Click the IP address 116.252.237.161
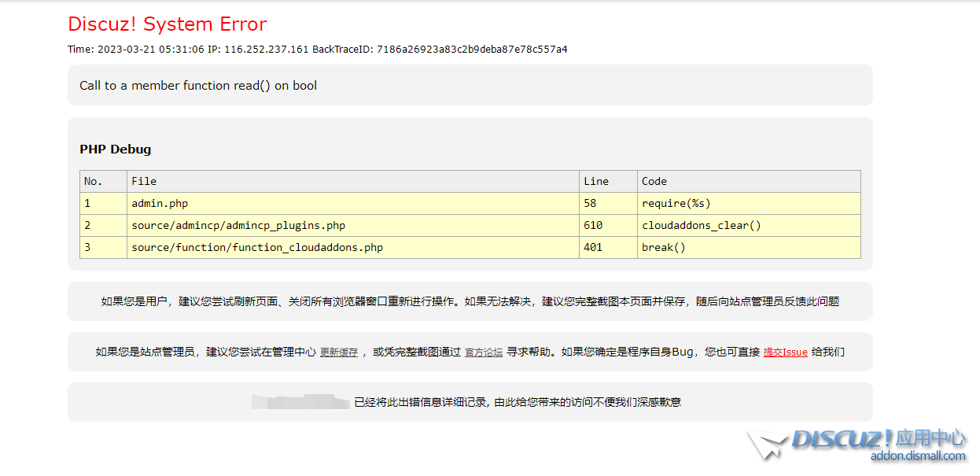The width and height of the screenshot is (980, 476). tap(267, 50)
